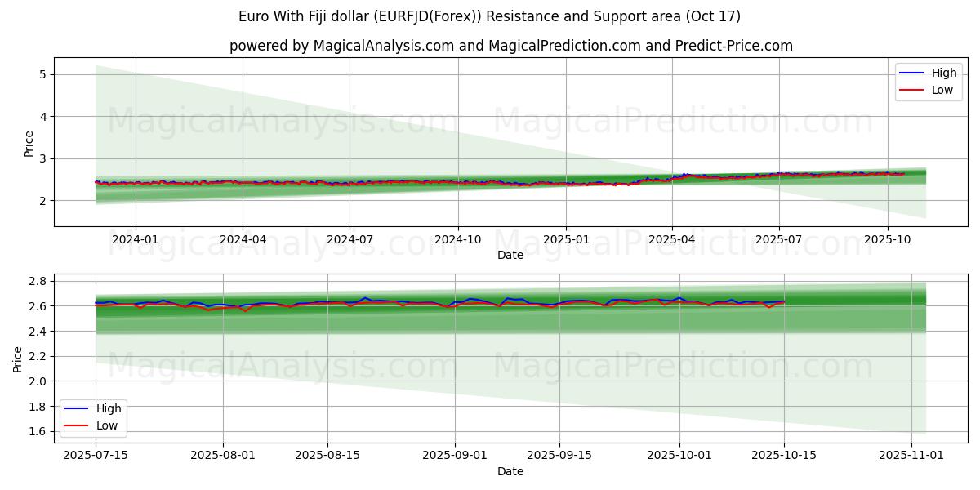Click the 2.8 value on lower y-axis
Viewport: 980px width, 490px height.
(x=36, y=281)
